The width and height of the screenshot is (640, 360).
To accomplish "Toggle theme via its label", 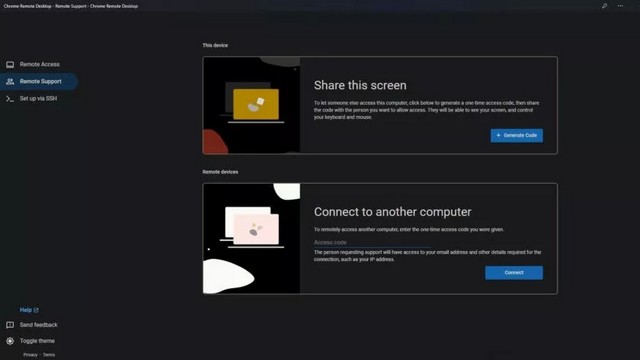I will [37, 341].
